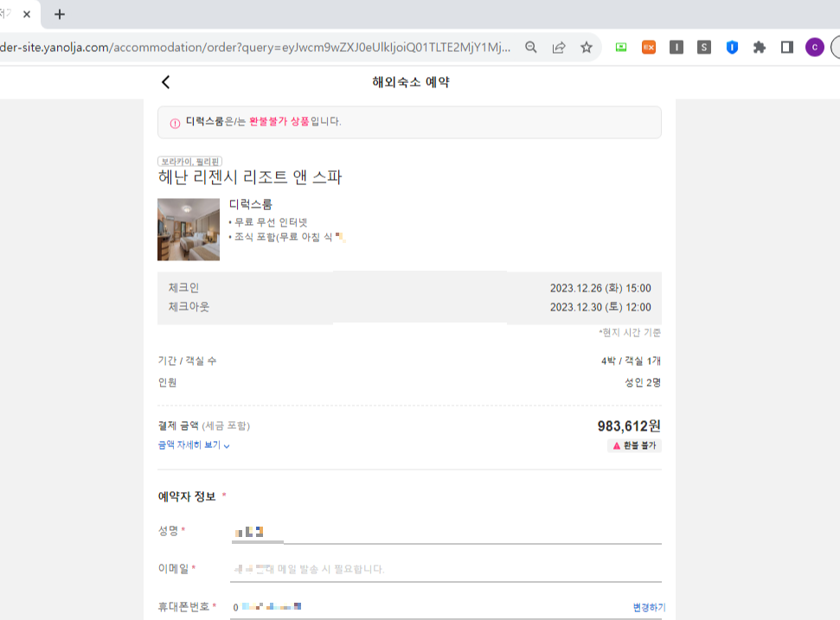Viewport: 840px width, 620px height.
Task: Click the 환불불가 상품 notice text
Action: 279,122
